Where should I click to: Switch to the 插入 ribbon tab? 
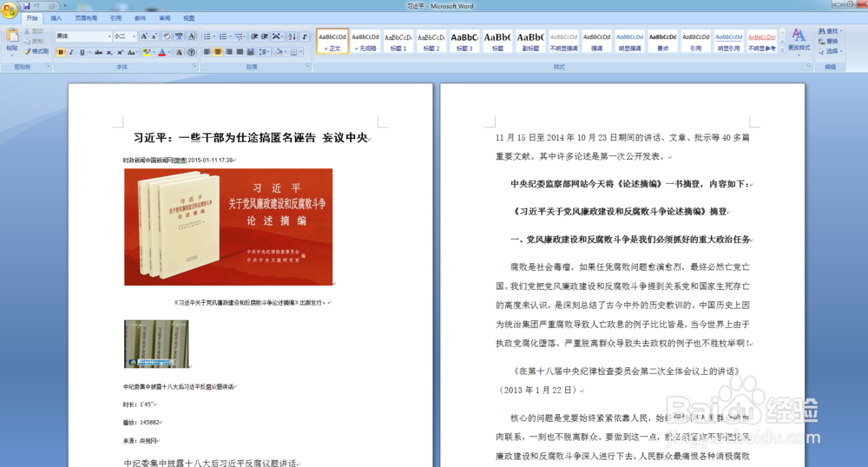point(56,18)
